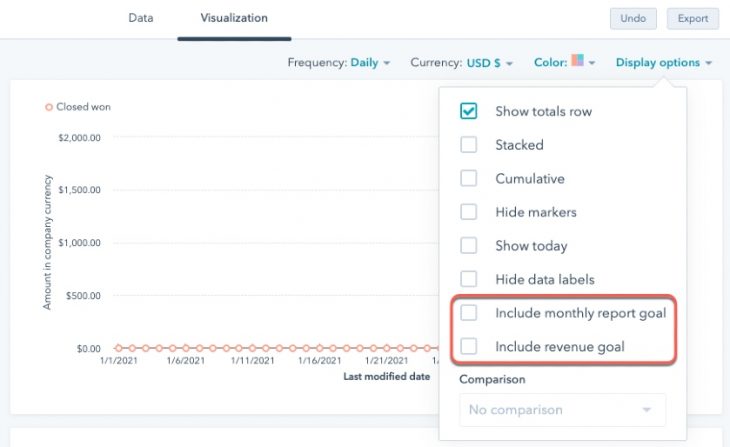The image size is (730, 447).
Task: Collapse the Display options menu
Action: point(664,63)
